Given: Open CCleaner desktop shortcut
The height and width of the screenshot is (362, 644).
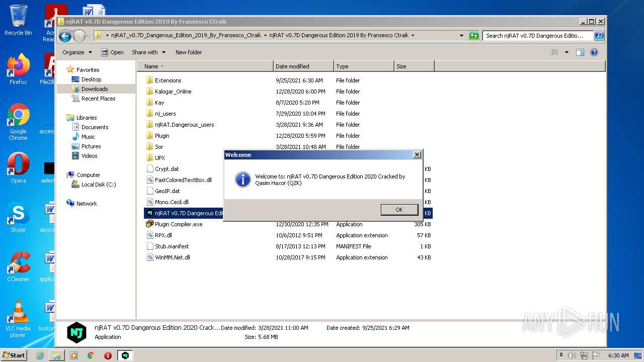Looking at the screenshot, I should (18, 266).
